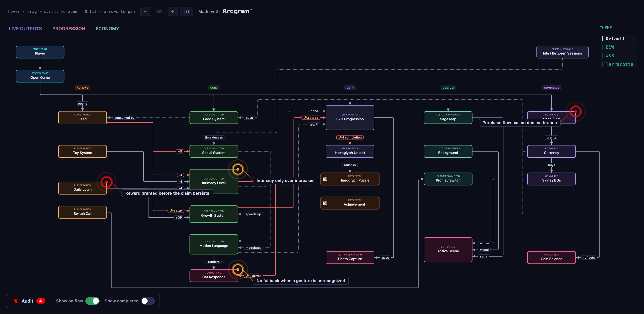644x314 pixels.
Task: Click the 'modulates' edge label
Action: point(254,248)
